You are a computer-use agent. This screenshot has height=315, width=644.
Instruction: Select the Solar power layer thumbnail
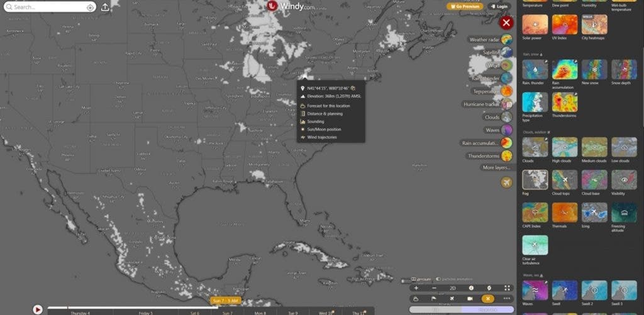pyautogui.click(x=535, y=25)
